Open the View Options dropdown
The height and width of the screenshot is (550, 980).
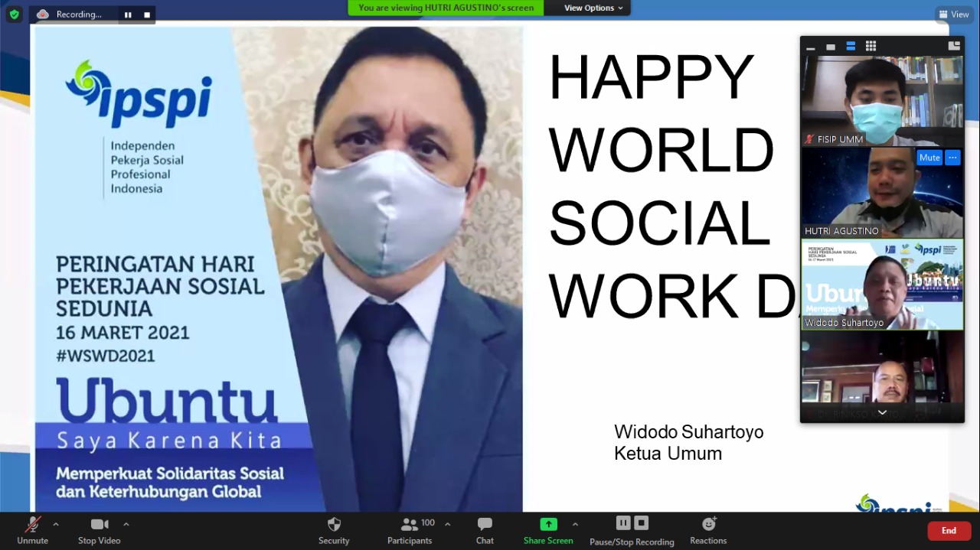[593, 8]
